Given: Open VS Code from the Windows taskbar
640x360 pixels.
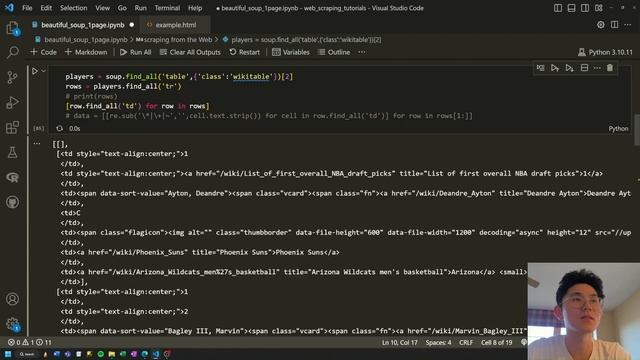Looking at the screenshot, I should pos(156,354).
